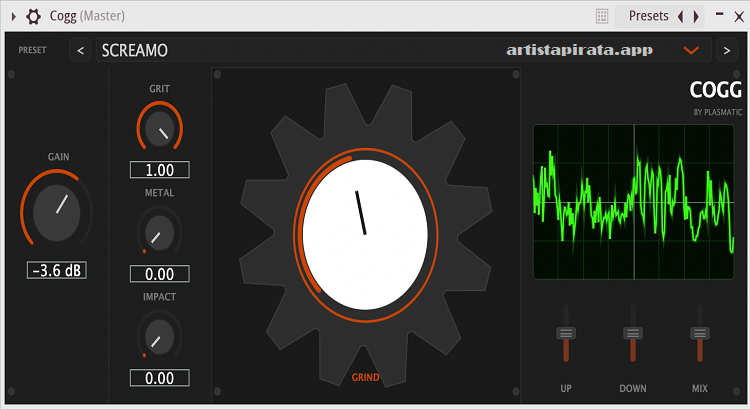Open the Presets menu

648,16
